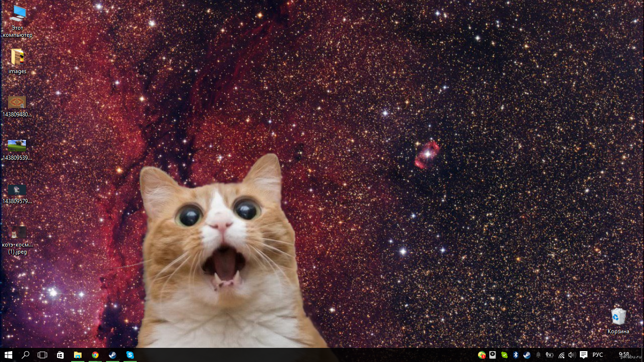Screen dimensions: 644x362
Task: Open the Windows Start menu
Action: 8,355
